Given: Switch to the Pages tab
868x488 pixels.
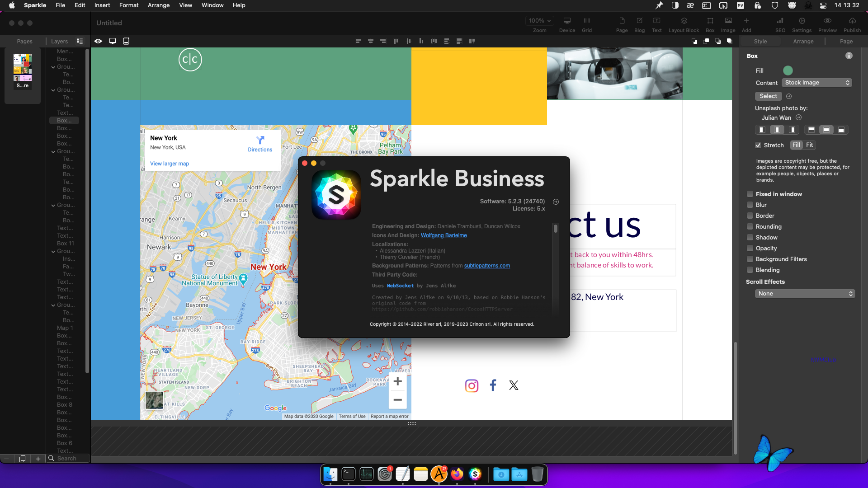Looking at the screenshot, I should 25,41.
